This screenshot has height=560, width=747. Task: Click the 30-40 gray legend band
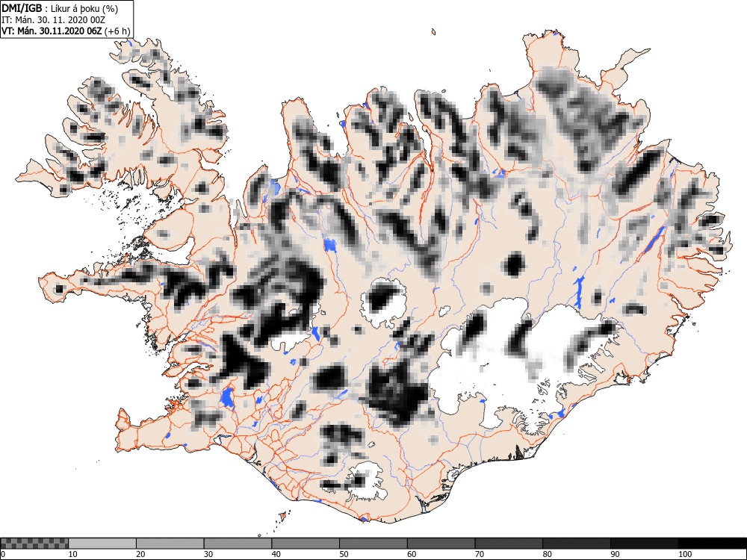coord(238,544)
